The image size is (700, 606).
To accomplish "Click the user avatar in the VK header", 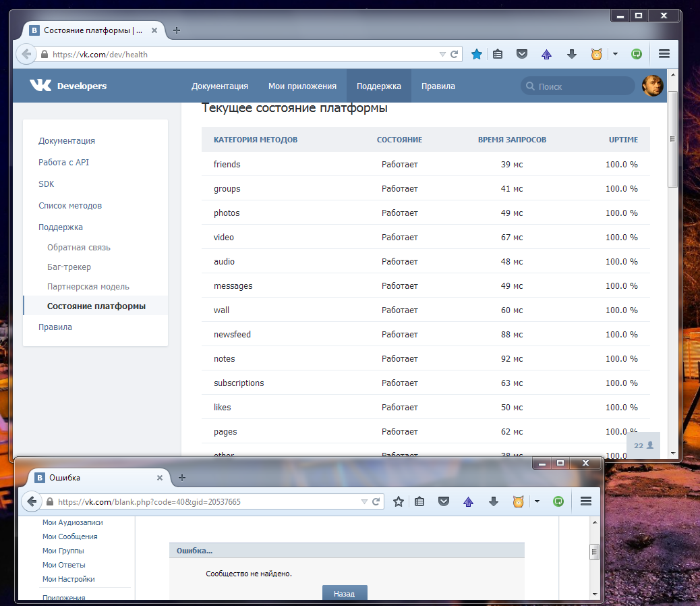I will (x=653, y=86).
